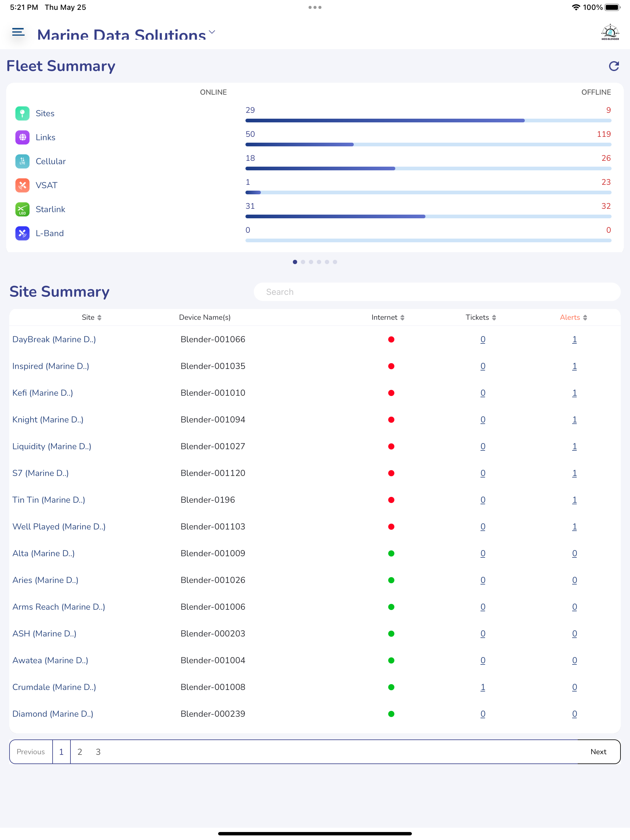Click red internet status dot for Kefi
The height and width of the screenshot is (840, 630).
point(391,393)
